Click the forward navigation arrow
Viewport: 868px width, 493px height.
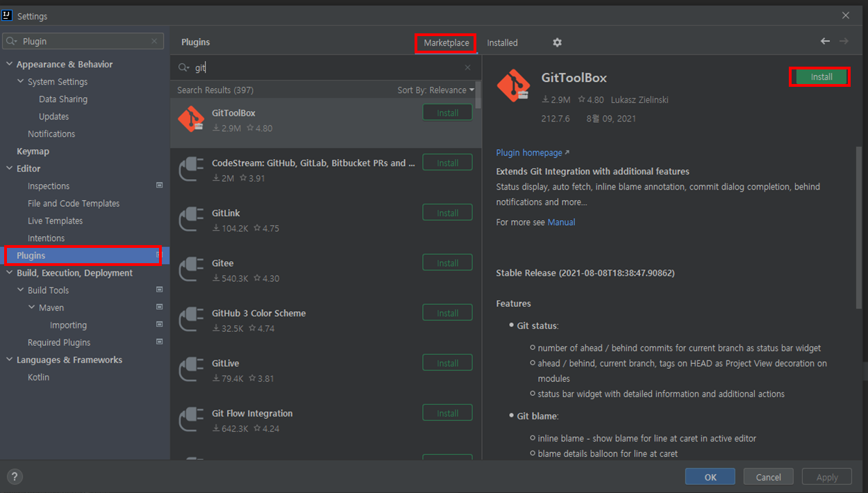pos(844,42)
